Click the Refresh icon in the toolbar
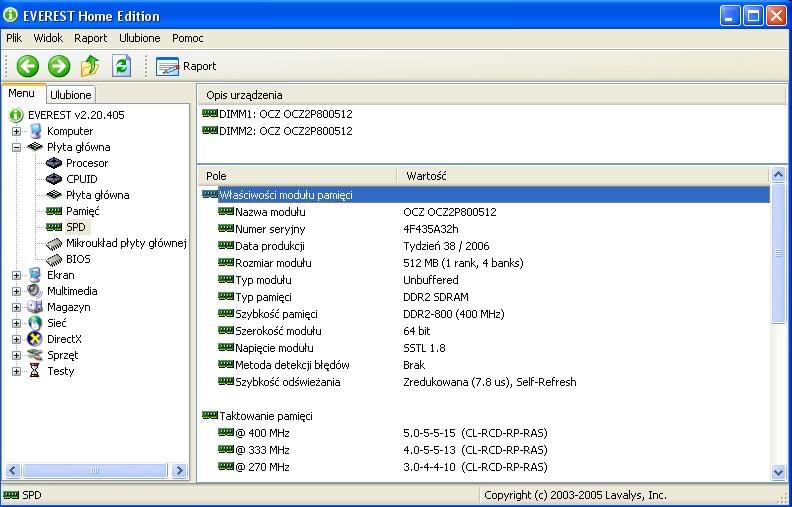The height and width of the screenshot is (507, 792). 121,66
